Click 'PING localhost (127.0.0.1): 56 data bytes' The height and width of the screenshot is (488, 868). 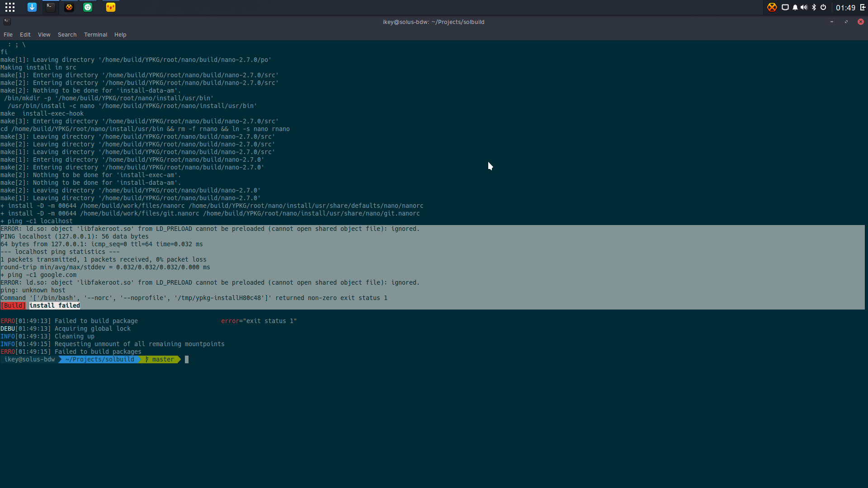75,237
